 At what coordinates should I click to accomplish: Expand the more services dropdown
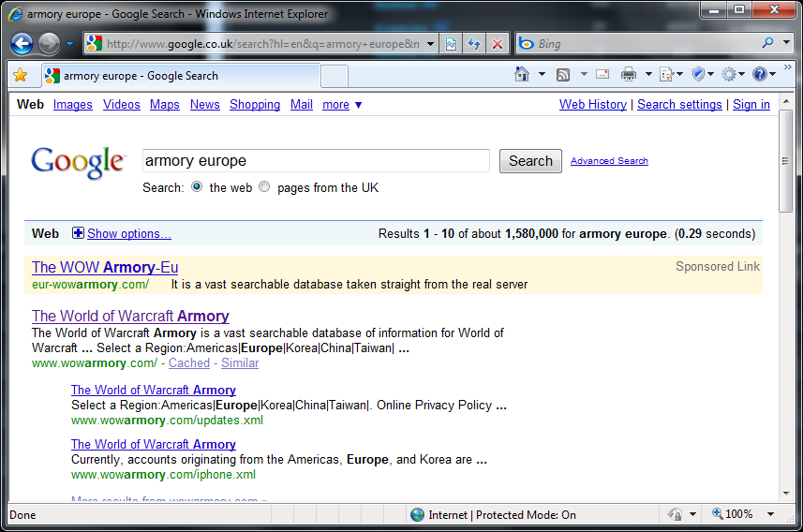(x=342, y=105)
